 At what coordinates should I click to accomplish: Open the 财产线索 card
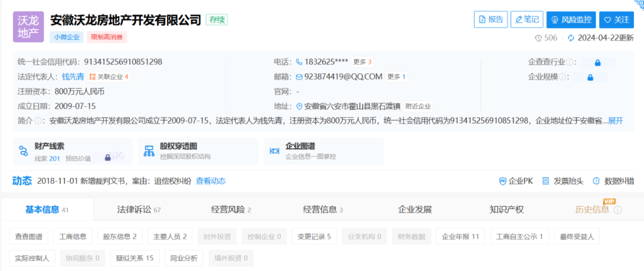(73, 152)
